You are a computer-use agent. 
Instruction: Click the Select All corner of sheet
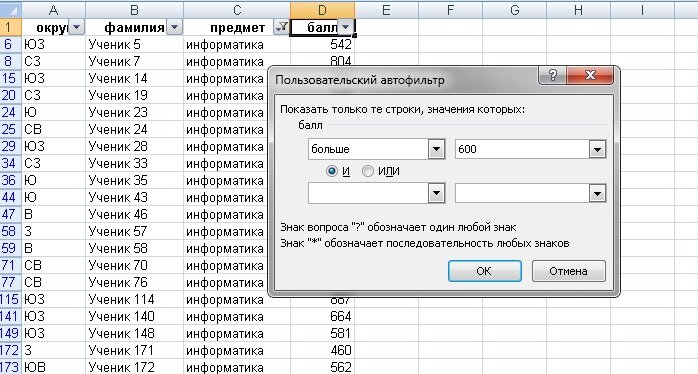point(11,10)
